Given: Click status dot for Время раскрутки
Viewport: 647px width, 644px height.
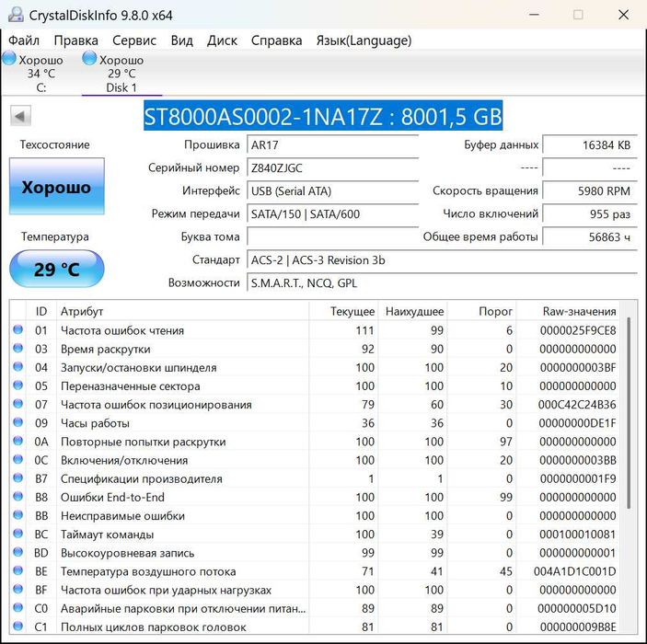Looking at the screenshot, I should coord(17,348).
